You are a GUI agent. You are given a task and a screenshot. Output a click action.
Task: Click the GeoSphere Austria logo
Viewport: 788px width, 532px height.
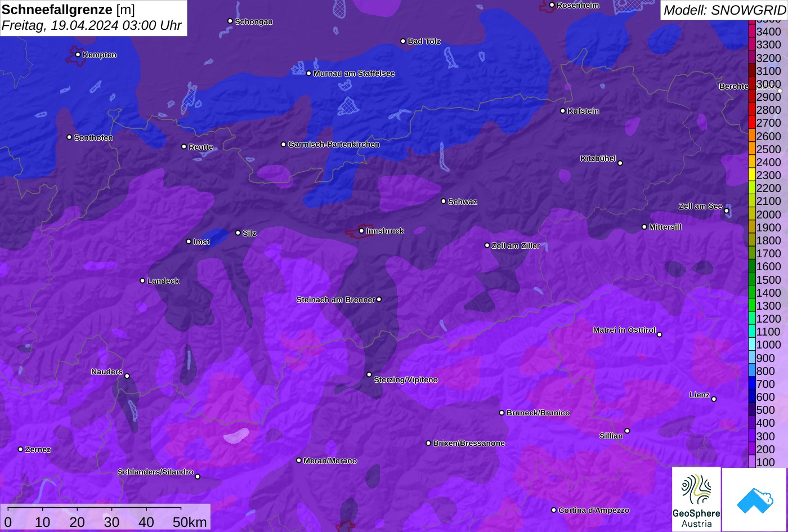pos(696,499)
